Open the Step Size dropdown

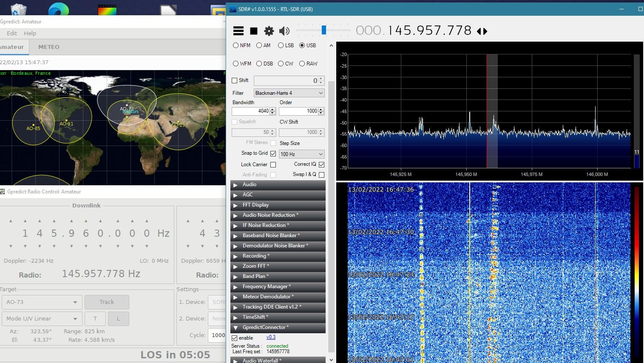click(x=302, y=154)
